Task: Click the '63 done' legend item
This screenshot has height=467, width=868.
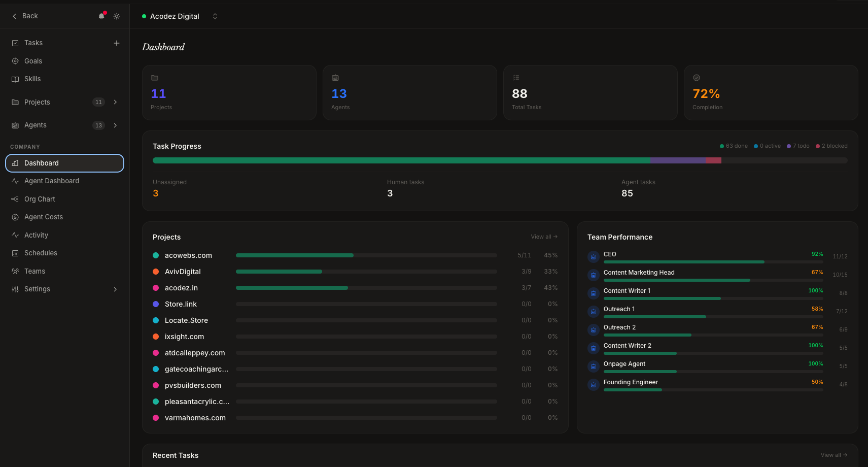Action: point(734,146)
